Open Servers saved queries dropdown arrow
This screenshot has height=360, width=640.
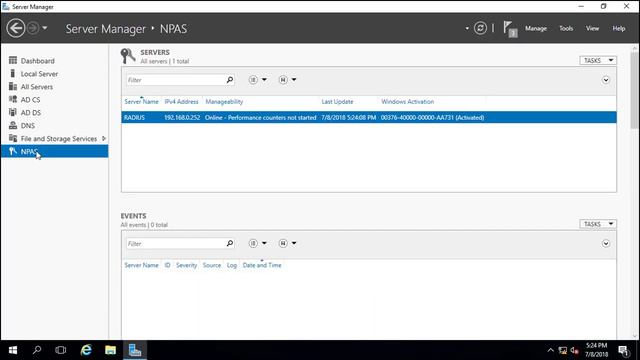coord(294,80)
